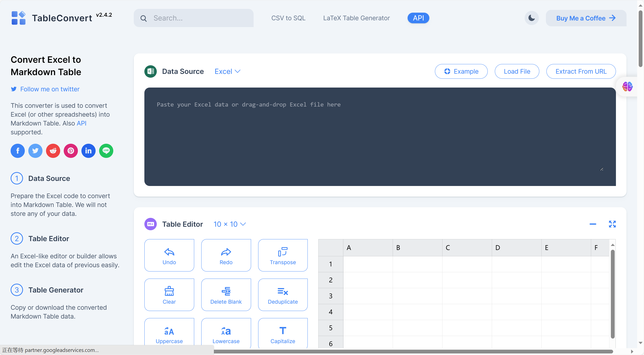Image resolution: width=644 pixels, height=355 pixels.
Task: Transpose the table rows and columns
Action: point(283,255)
